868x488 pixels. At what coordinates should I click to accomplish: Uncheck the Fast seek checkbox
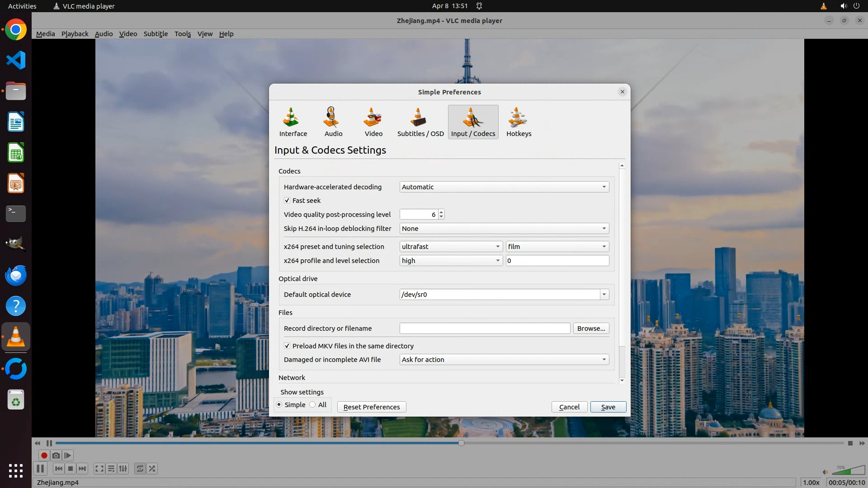[287, 200]
